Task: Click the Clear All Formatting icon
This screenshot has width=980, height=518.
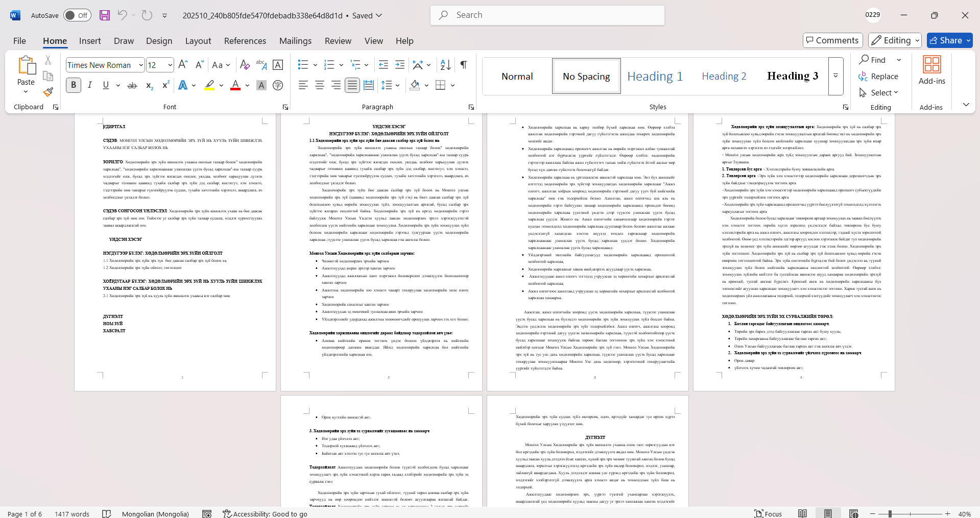Action: coord(245,65)
